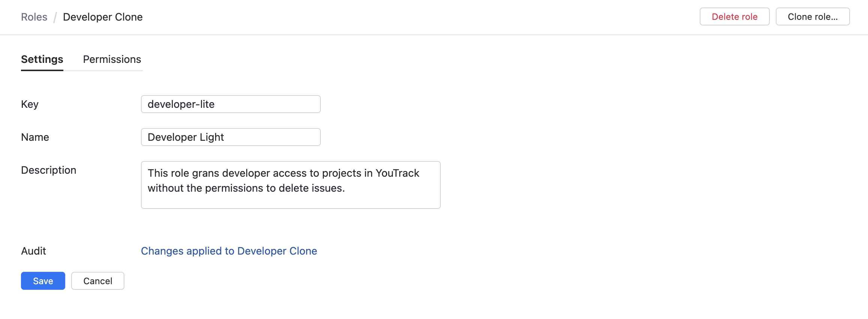Image resolution: width=868 pixels, height=319 pixels.
Task: Save the role settings
Action: (43, 281)
